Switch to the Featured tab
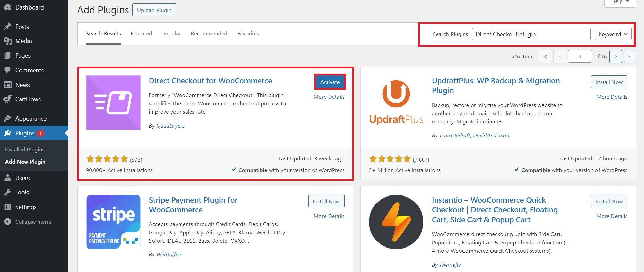The width and height of the screenshot is (644, 272). 141,33
